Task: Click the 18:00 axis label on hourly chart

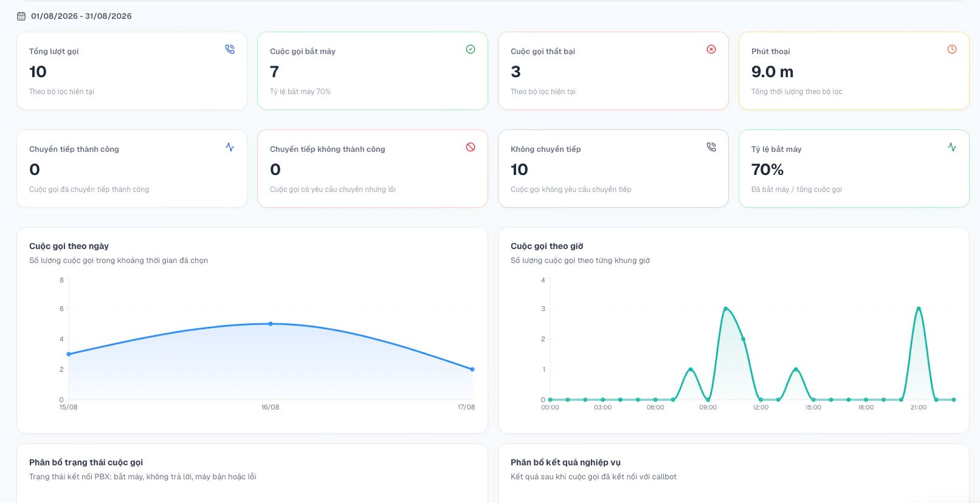Action: 866,407
